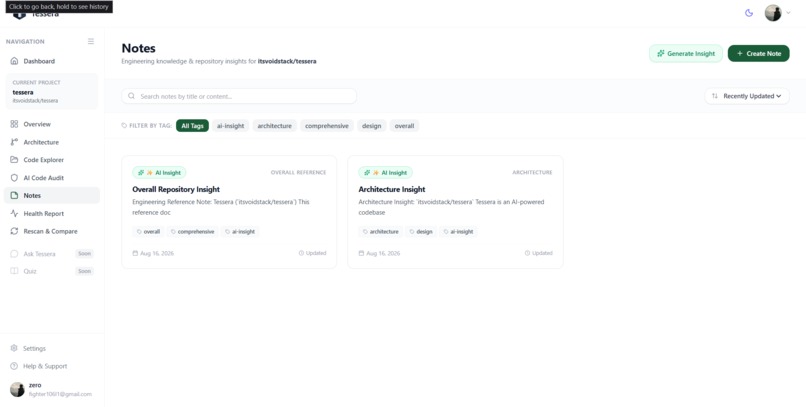Click the overall tag on Overall Repository card
The height and width of the screenshot is (407, 806).
[148, 232]
